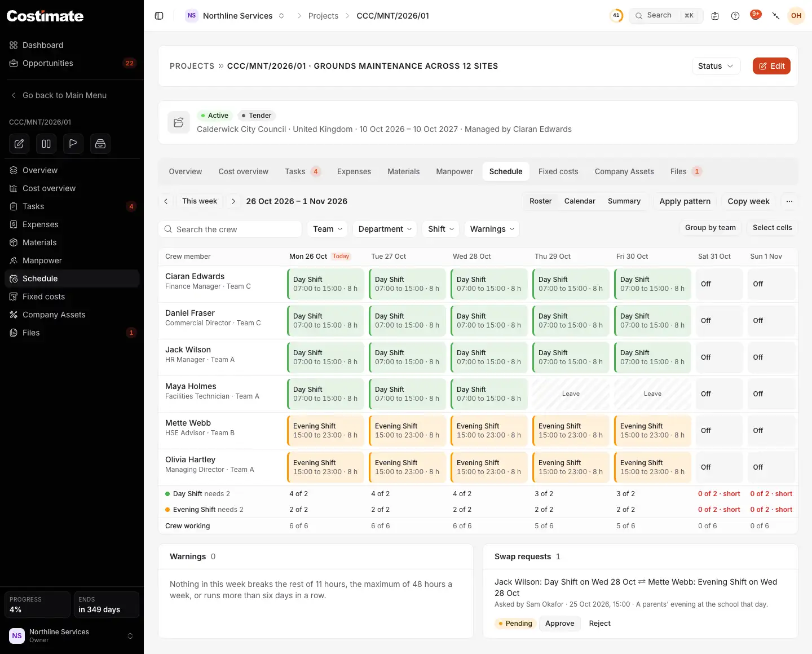This screenshot has width=812, height=654.
Task: Click the drawer archive icon in sidebar
Action: click(x=100, y=144)
